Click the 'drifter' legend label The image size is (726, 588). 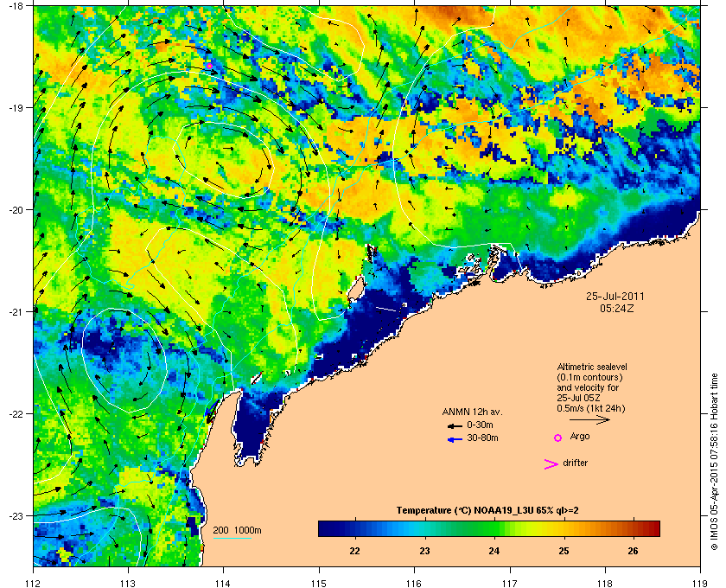pos(575,463)
